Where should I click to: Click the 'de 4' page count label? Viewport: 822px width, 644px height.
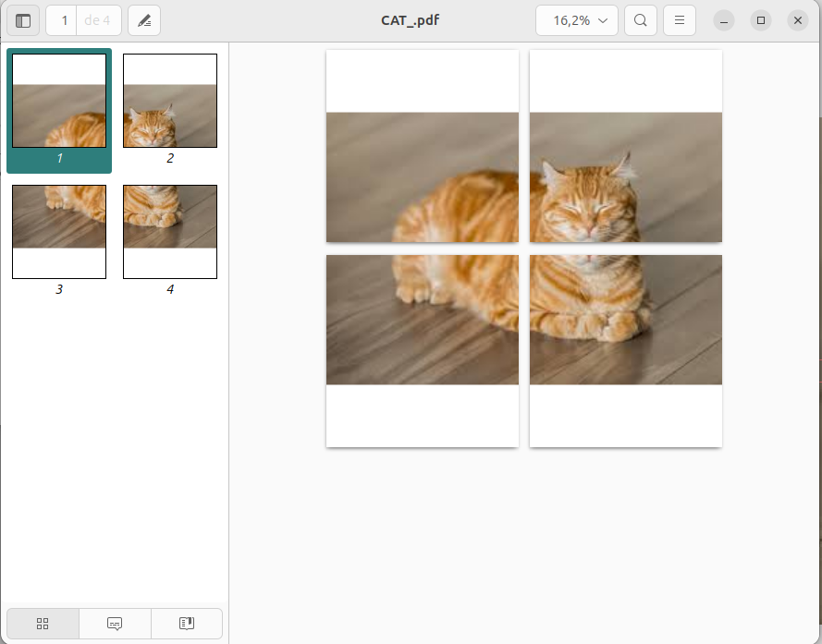(97, 20)
